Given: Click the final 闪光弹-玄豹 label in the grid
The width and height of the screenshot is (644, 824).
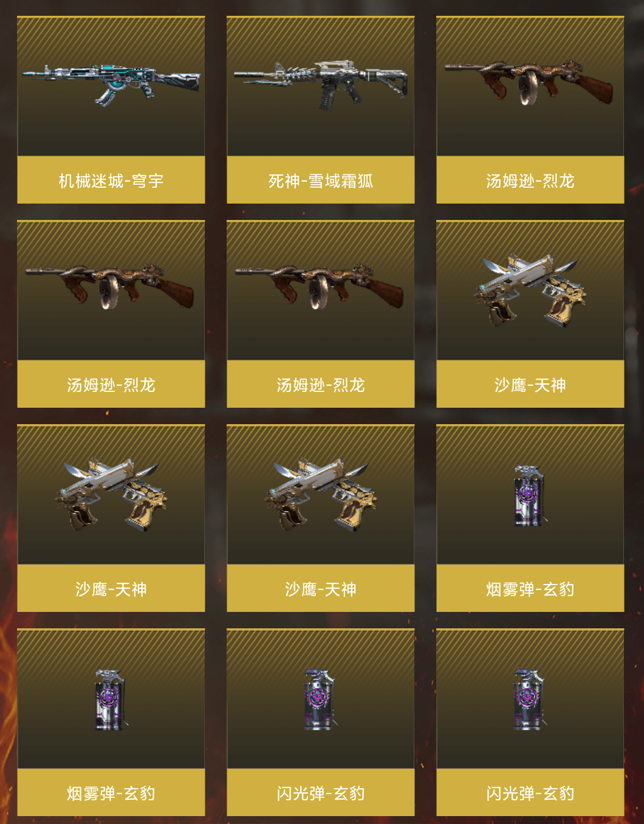Looking at the screenshot, I should (530, 793).
